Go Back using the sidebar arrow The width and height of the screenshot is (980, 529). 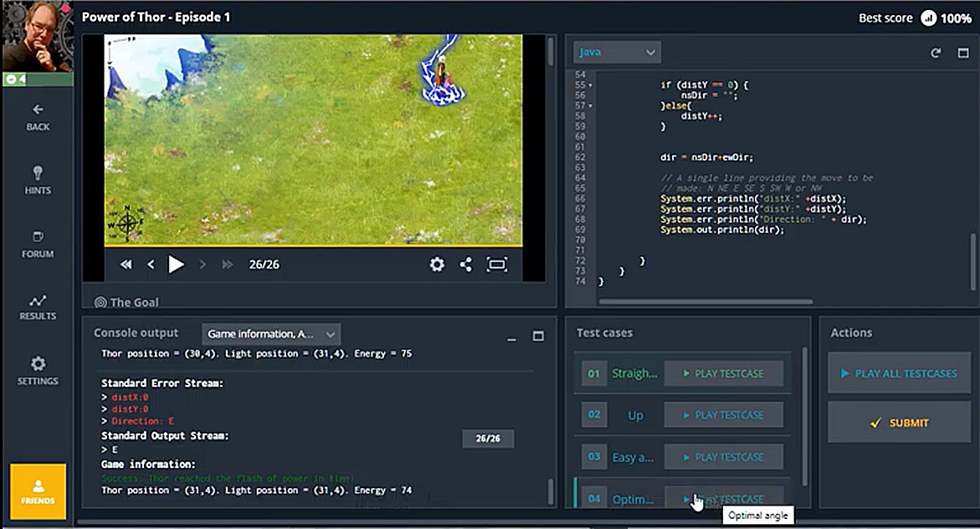point(37,117)
